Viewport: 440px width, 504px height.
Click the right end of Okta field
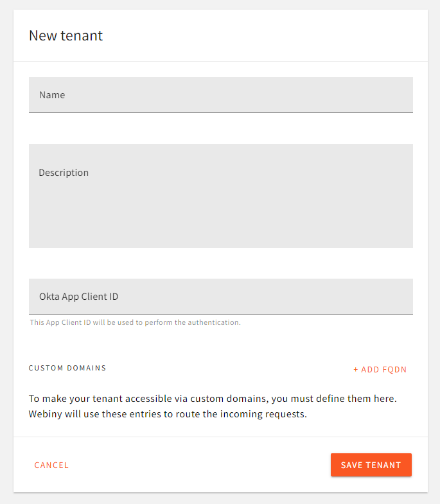398,297
